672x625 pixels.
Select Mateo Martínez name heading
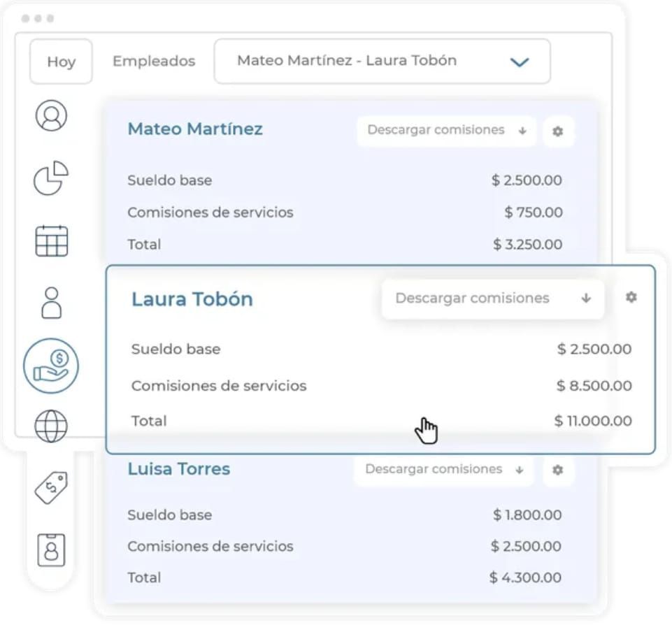tap(195, 129)
